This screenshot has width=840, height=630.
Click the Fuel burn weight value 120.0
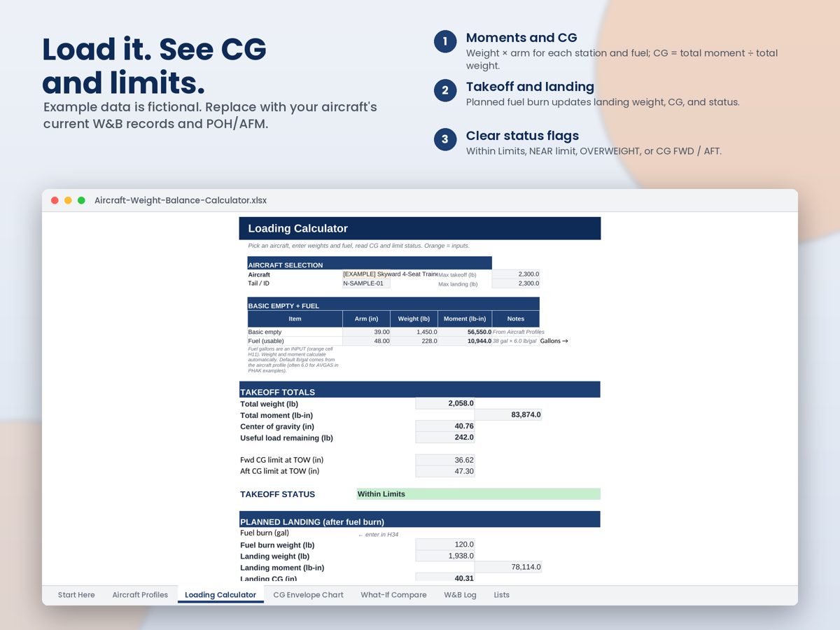pyautogui.click(x=445, y=544)
